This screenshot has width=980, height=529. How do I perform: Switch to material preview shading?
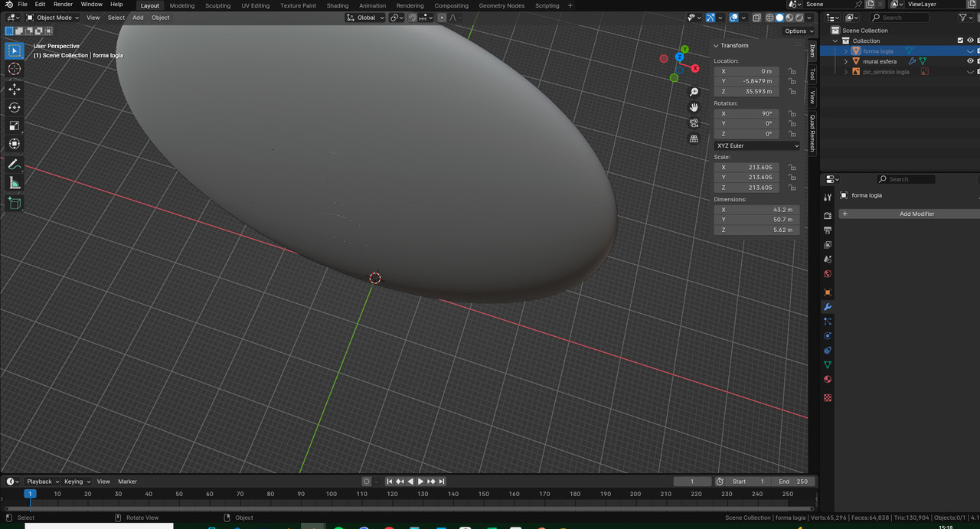[790, 18]
